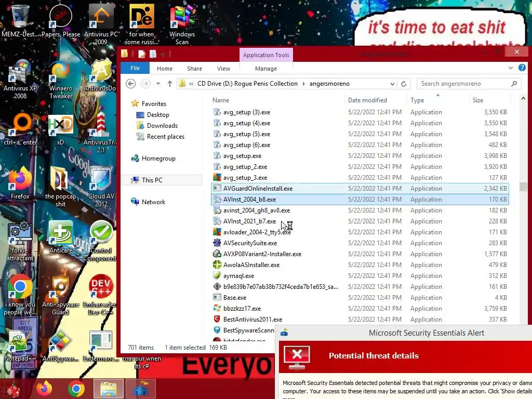Click the Chrome icon in the taskbar

tap(76, 389)
